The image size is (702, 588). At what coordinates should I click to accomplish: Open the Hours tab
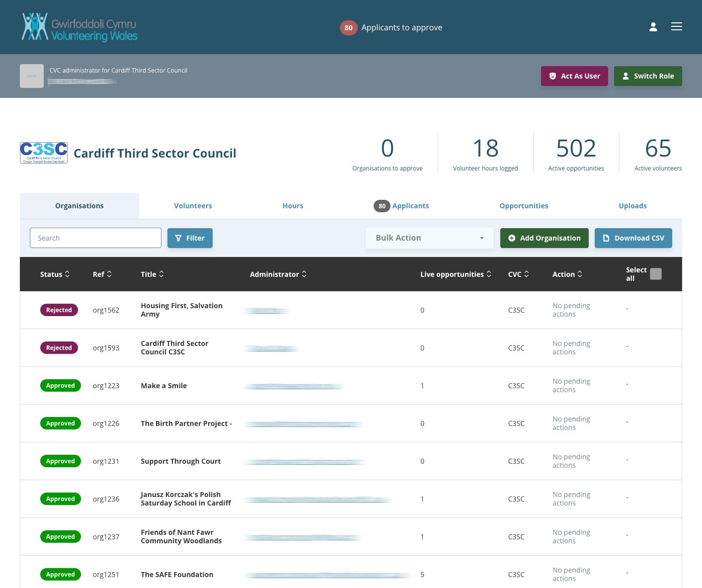(293, 206)
